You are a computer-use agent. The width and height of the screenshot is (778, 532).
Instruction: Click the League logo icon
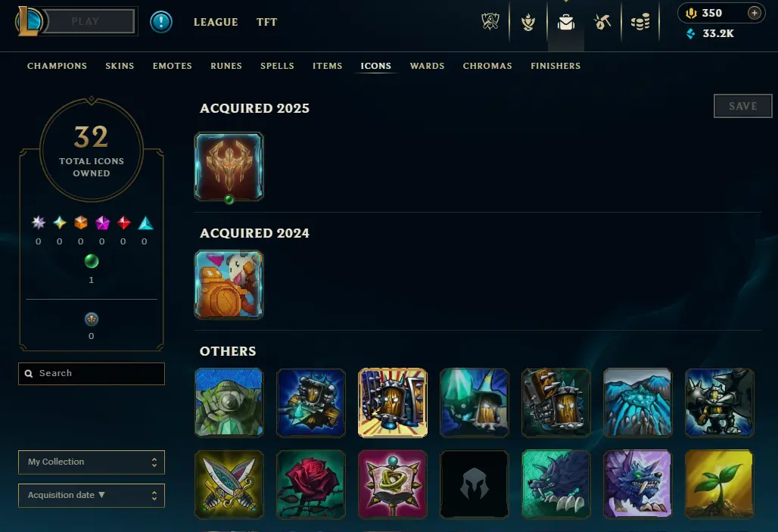pyautogui.click(x=29, y=21)
